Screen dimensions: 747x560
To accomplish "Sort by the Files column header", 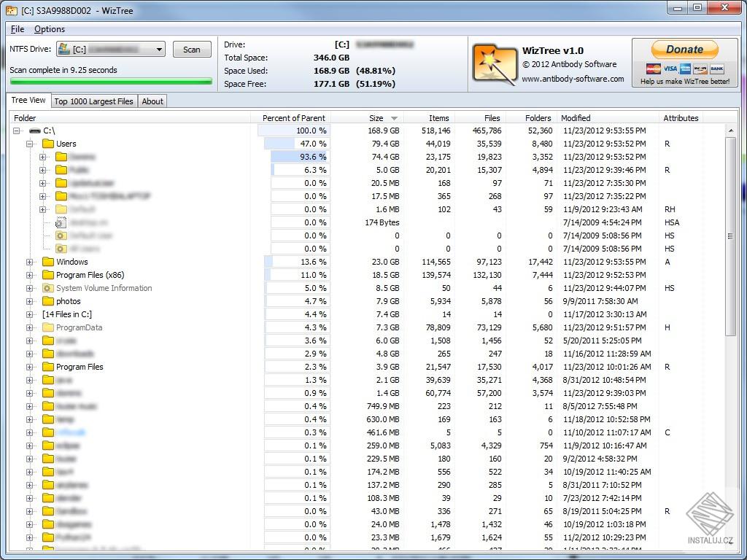I will point(480,118).
